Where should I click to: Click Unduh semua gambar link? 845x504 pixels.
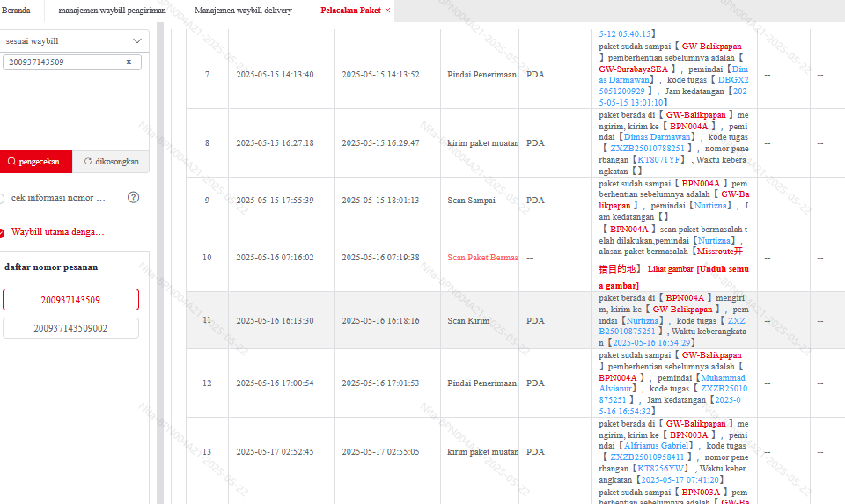click(x=673, y=277)
